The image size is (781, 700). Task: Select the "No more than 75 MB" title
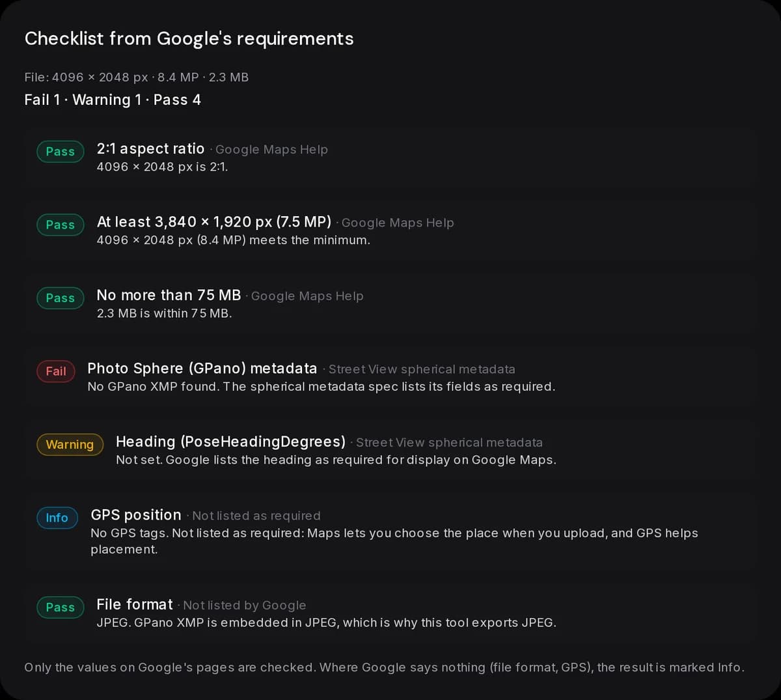coord(169,295)
